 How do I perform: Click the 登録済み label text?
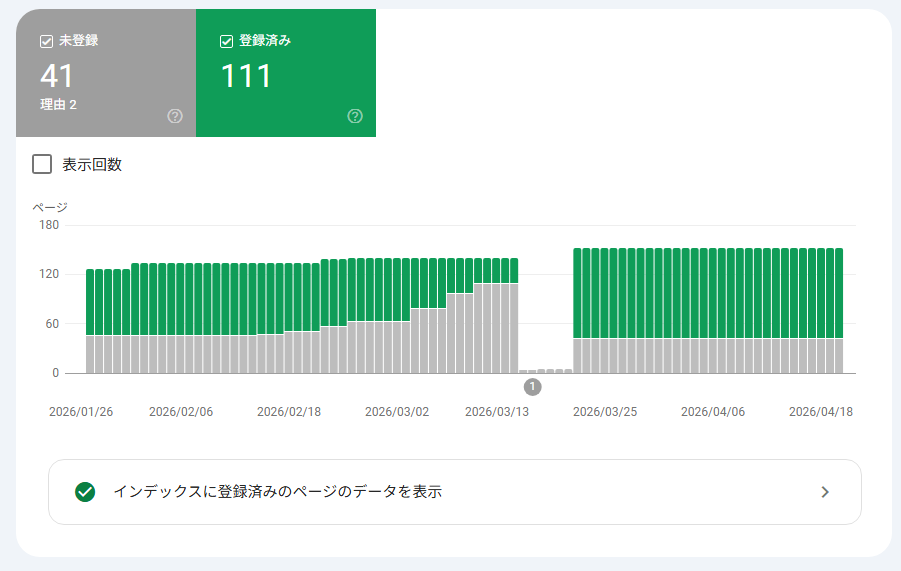[x=265, y=41]
